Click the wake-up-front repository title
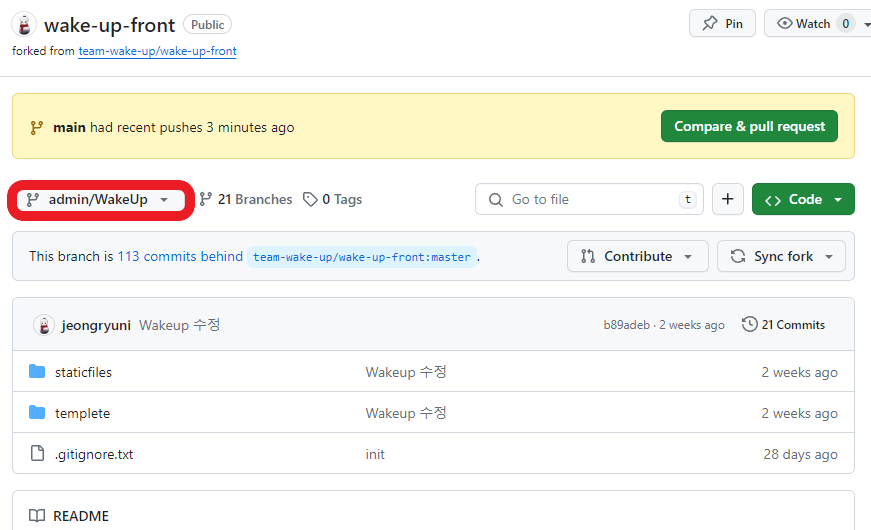The height and width of the screenshot is (530, 871). pos(109,25)
